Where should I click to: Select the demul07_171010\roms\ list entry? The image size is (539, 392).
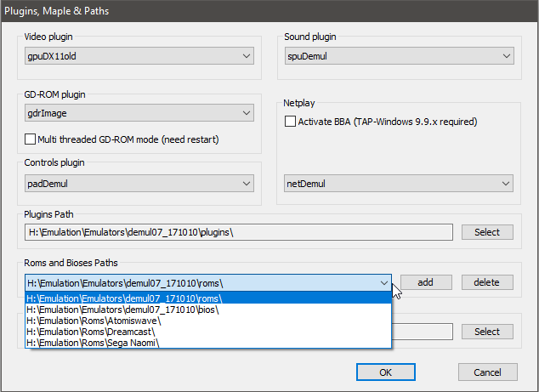pos(208,298)
